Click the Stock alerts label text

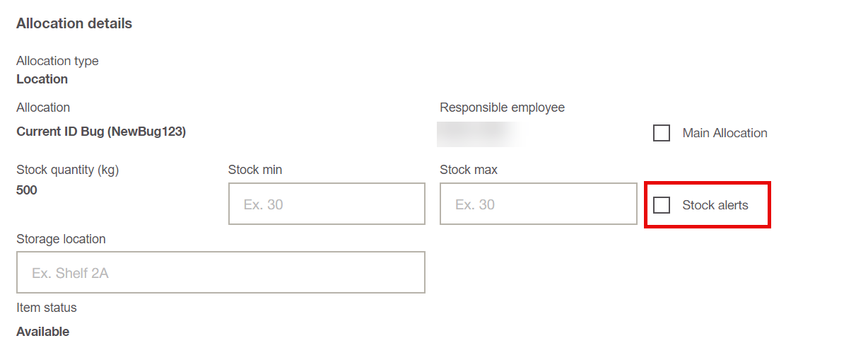pyautogui.click(x=715, y=205)
